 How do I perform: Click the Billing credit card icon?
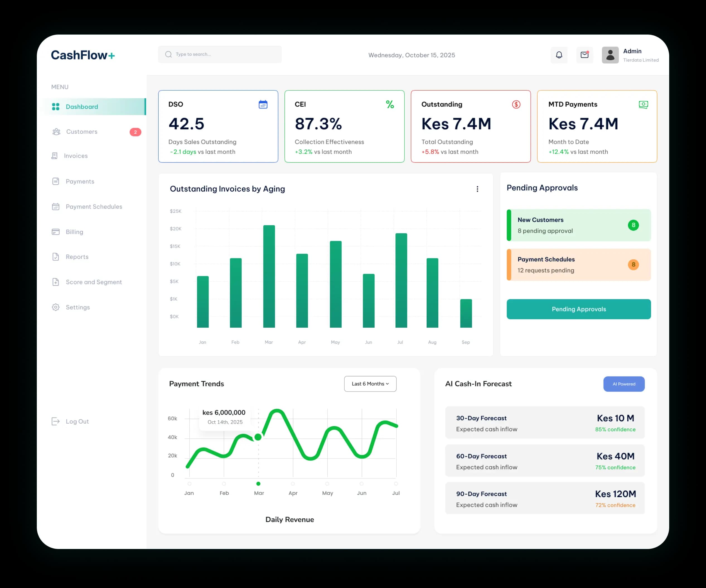tap(56, 232)
